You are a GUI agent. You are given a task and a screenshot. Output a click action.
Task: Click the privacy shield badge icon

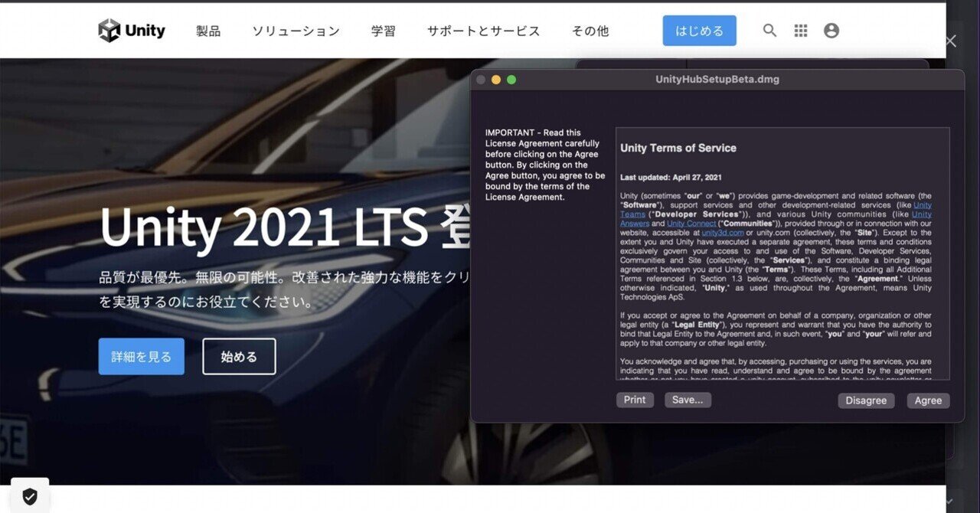point(30,497)
